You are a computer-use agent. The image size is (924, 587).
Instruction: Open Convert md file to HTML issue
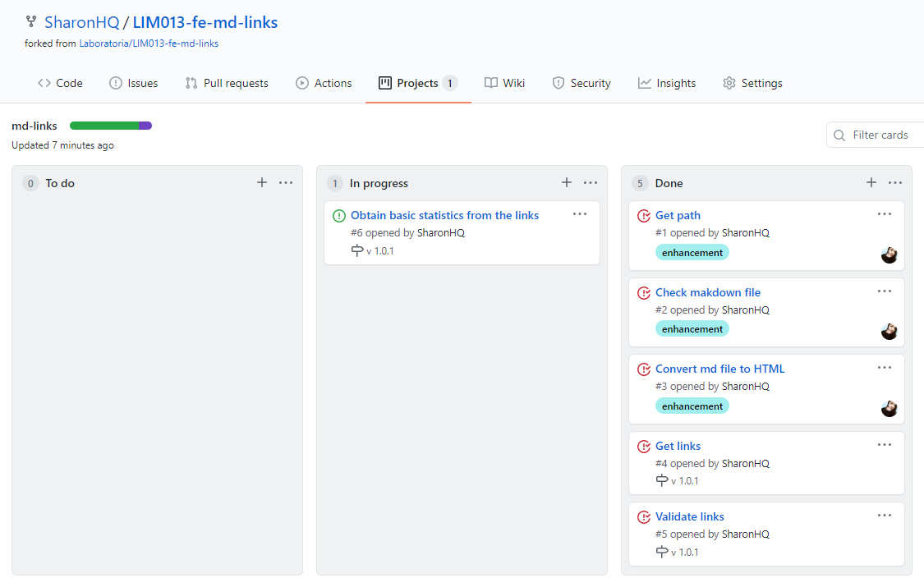(x=720, y=369)
